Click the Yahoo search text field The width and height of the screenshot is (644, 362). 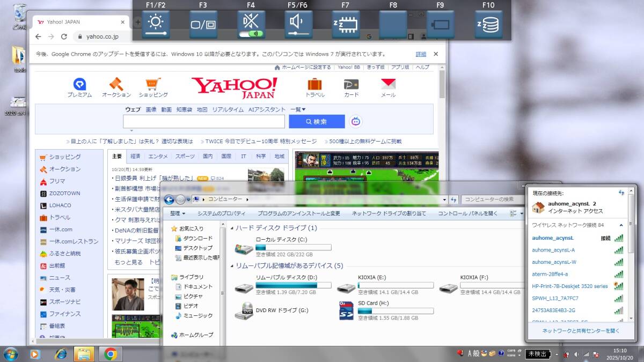[204, 122]
